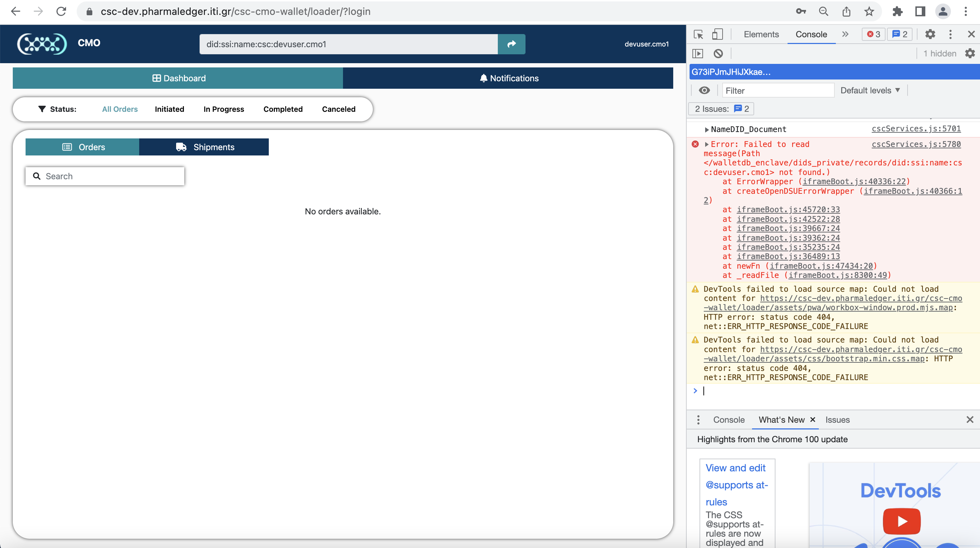Screen dimensions: 980x548
Task: Expand the 'Failed to read' error details
Action: [707, 144]
